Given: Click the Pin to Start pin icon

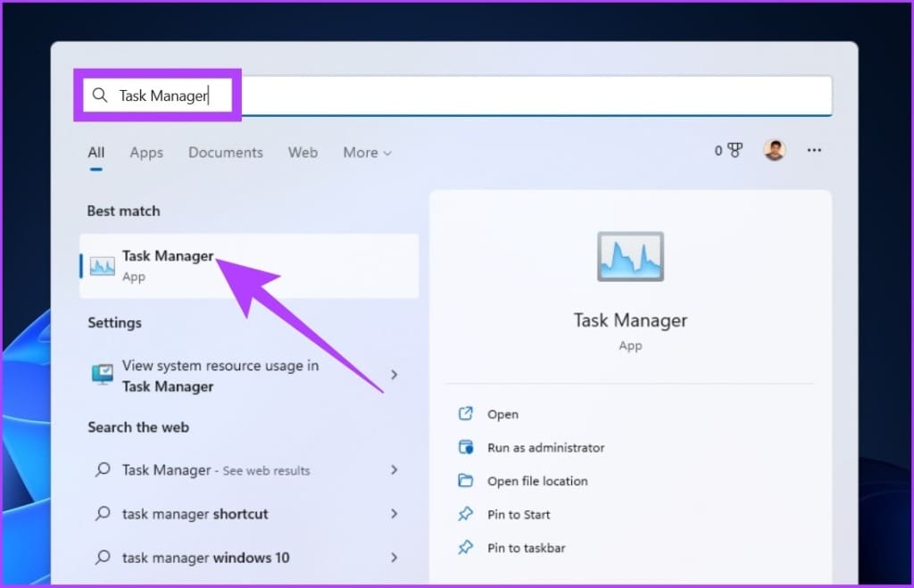Looking at the screenshot, I should (465, 514).
